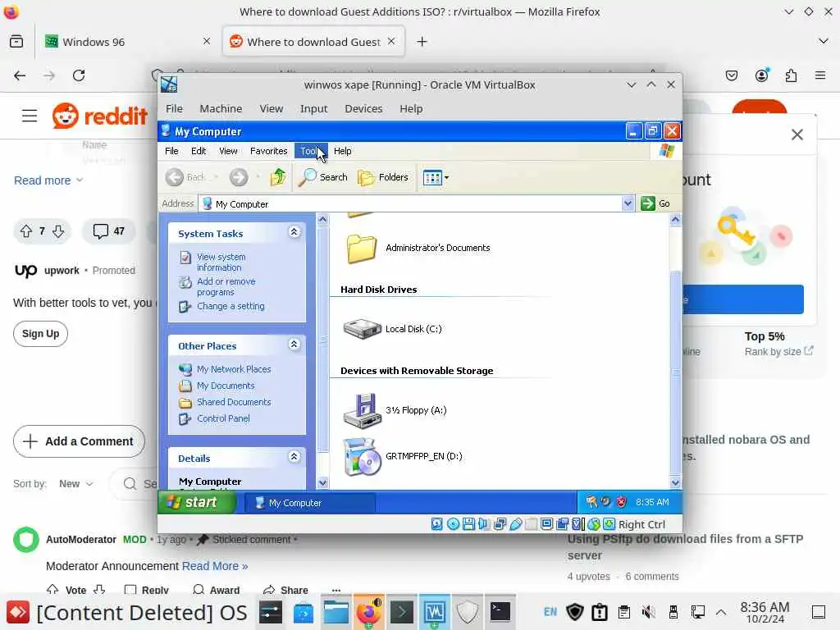Click the Windows XP start button
The height and width of the screenshot is (630, 840).
(197, 502)
